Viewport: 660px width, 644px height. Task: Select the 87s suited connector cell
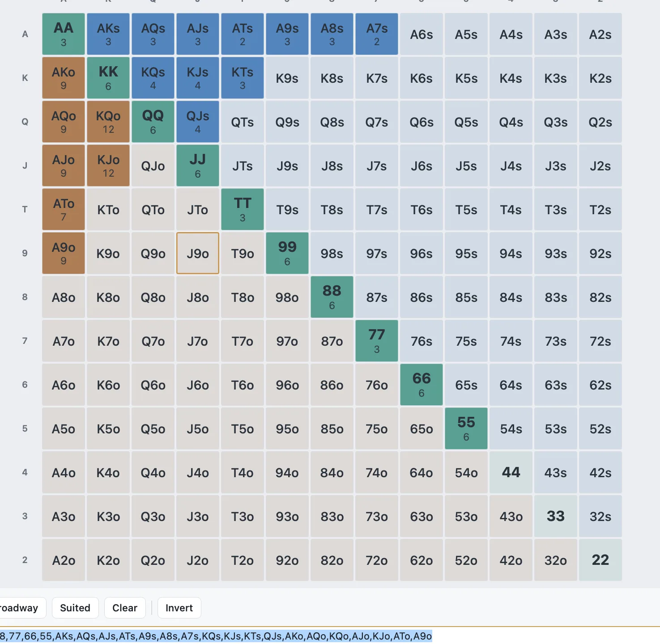pyautogui.click(x=377, y=297)
